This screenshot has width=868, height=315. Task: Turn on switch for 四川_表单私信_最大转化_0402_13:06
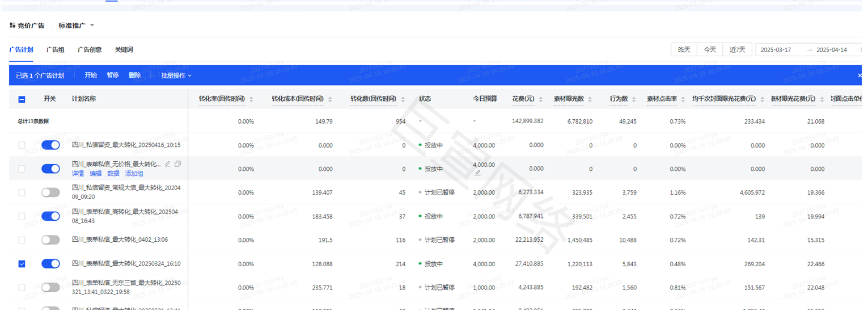50,240
